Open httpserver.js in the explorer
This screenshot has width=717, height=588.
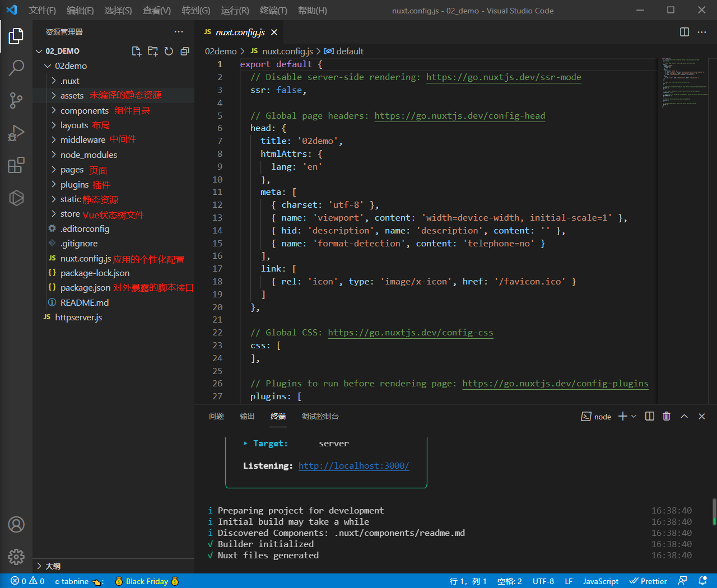coord(113,318)
